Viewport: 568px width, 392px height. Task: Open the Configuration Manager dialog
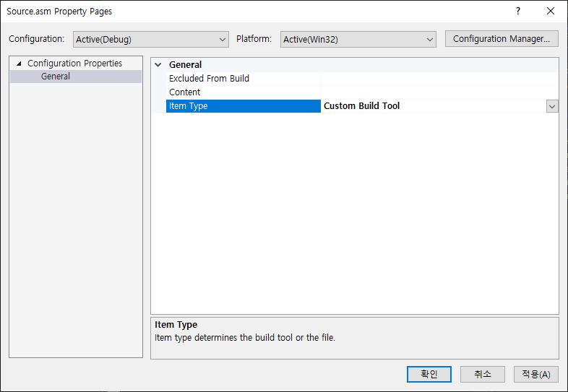pyautogui.click(x=502, y=39)
